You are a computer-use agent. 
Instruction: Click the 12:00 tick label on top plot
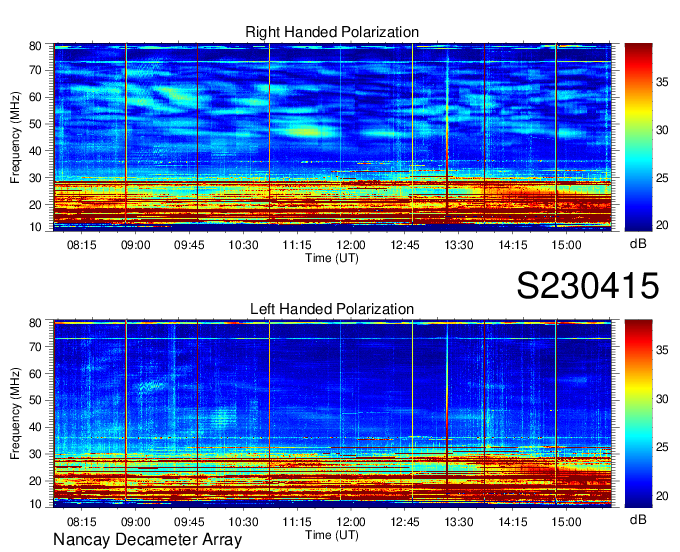coord(351,245)
